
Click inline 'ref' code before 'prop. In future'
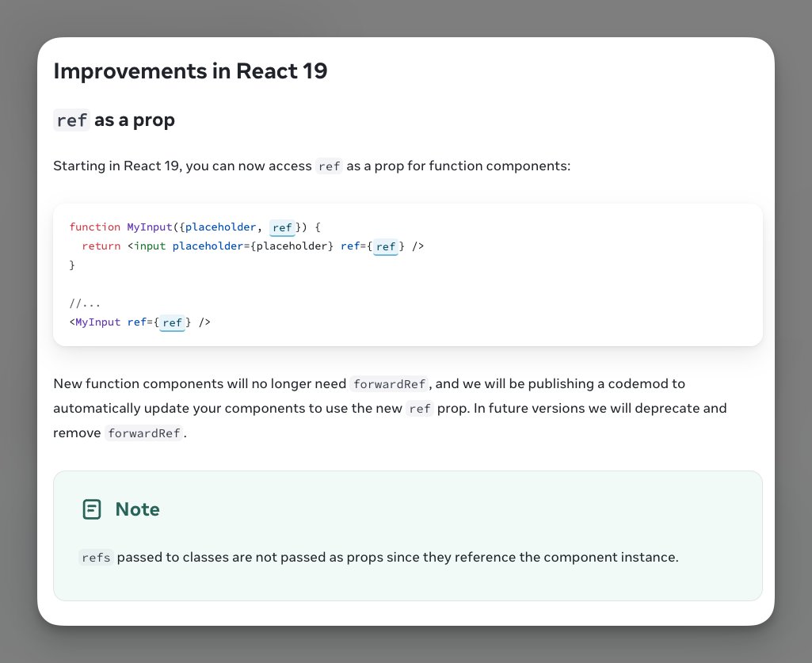(419, 409)
